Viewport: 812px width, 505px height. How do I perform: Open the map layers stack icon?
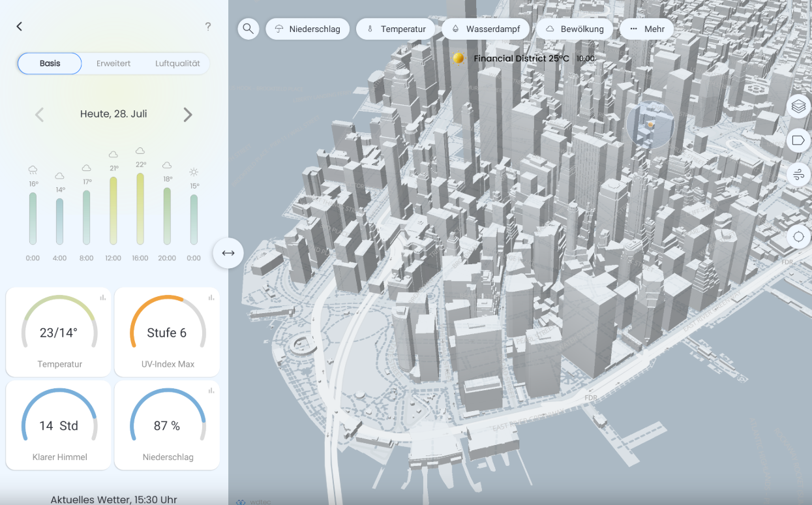click(x=798, y=106)
